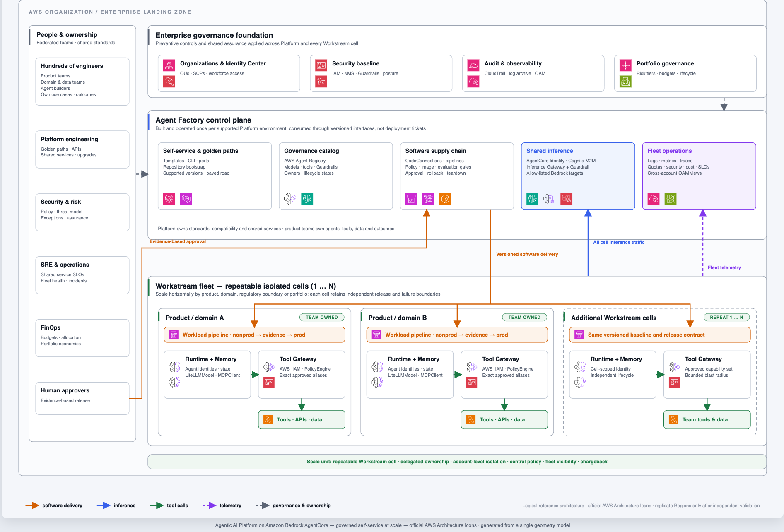Click the TEAM OWNED badge on Product / domain A
This screenshot has height=532, width=784.
[322, 318]
